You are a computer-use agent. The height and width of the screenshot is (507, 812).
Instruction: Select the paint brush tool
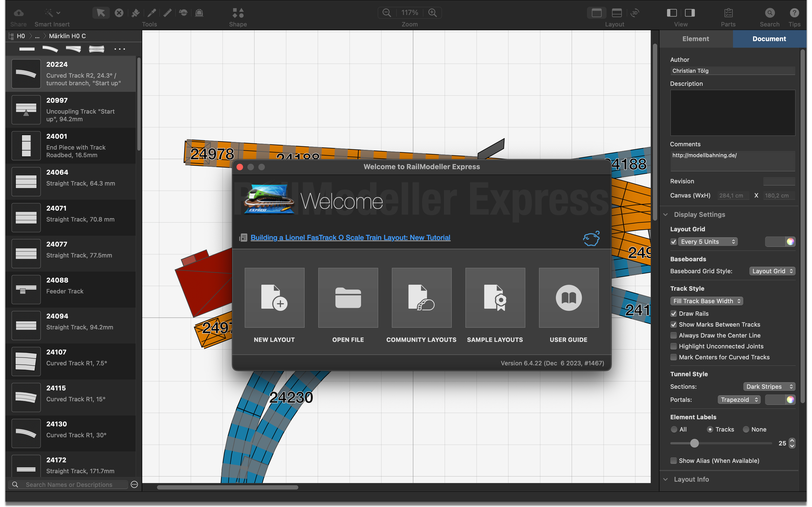pos(135,13)
